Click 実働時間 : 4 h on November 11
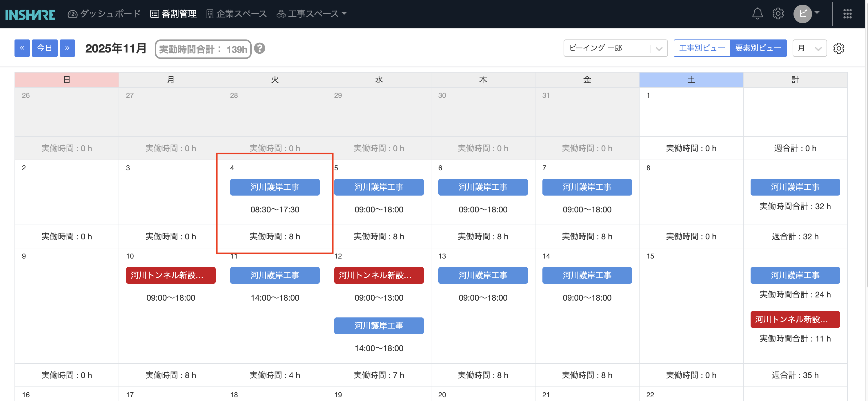Viewport: 868px width, 401px height. 275,375
